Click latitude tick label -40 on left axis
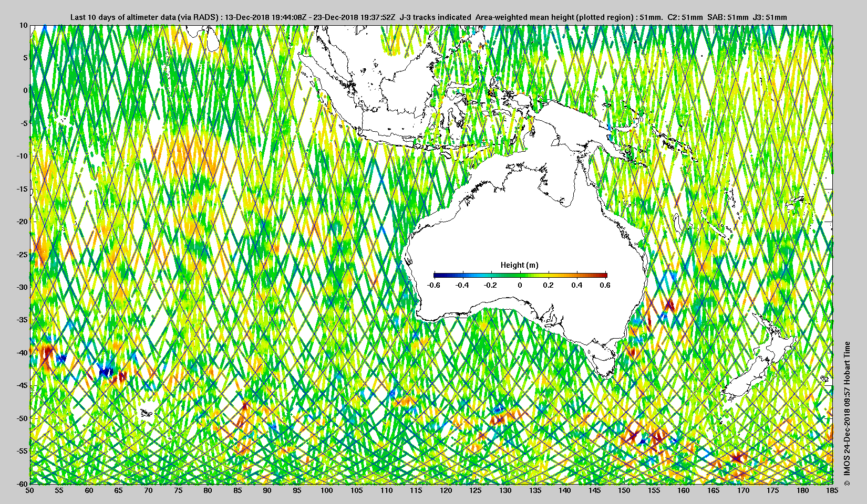The image size is (867, 504). tap(22, 353)
